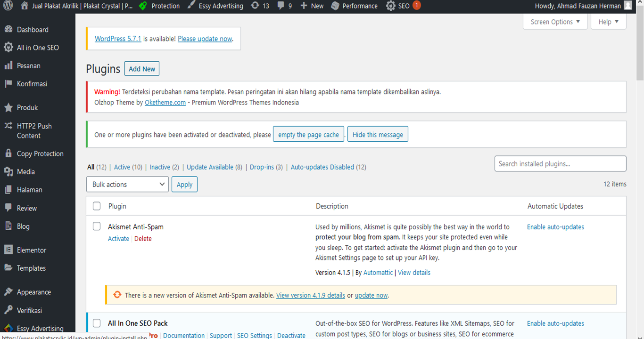The width and height of the screenshot is (644, 339).
Task: Click Hide this message button
Action: coord(378,134)
